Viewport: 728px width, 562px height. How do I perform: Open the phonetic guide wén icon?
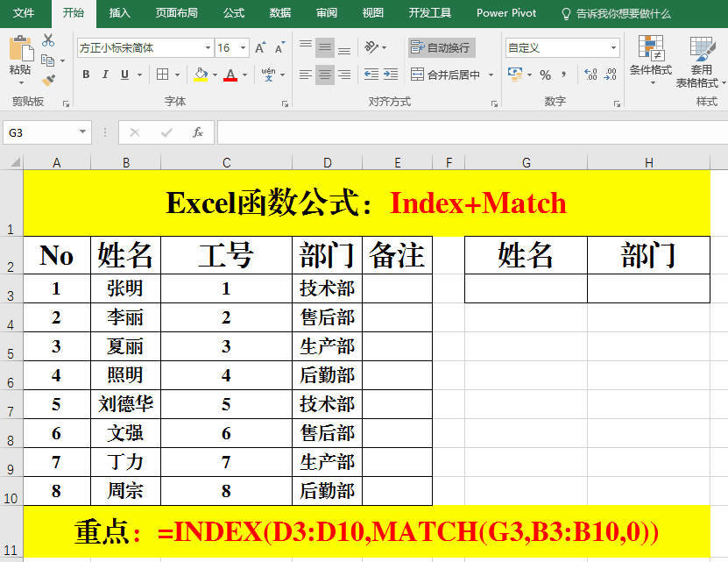(268, 75)
